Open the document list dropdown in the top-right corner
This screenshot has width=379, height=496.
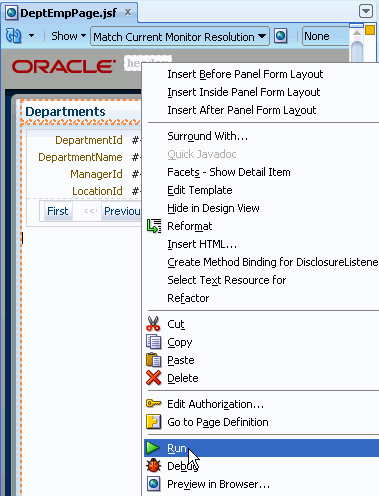[366, 11]
